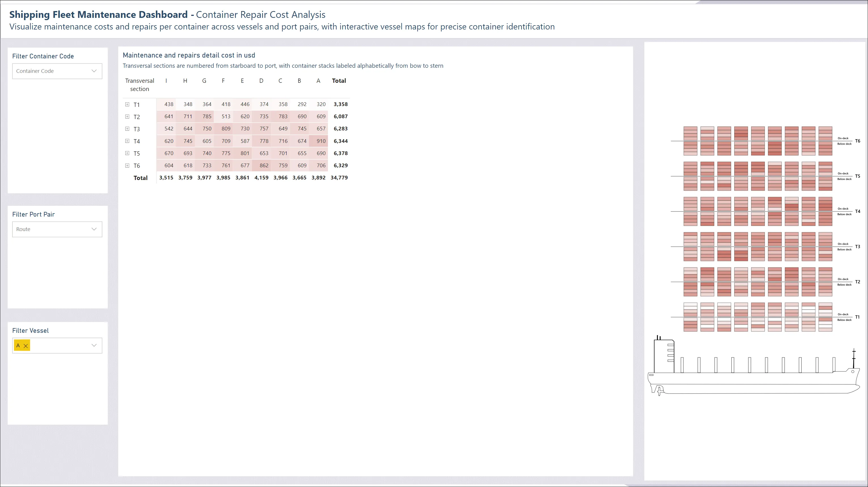
Task: Expand the T1 row
Action: pyautogui.click(x=127, y=105)
